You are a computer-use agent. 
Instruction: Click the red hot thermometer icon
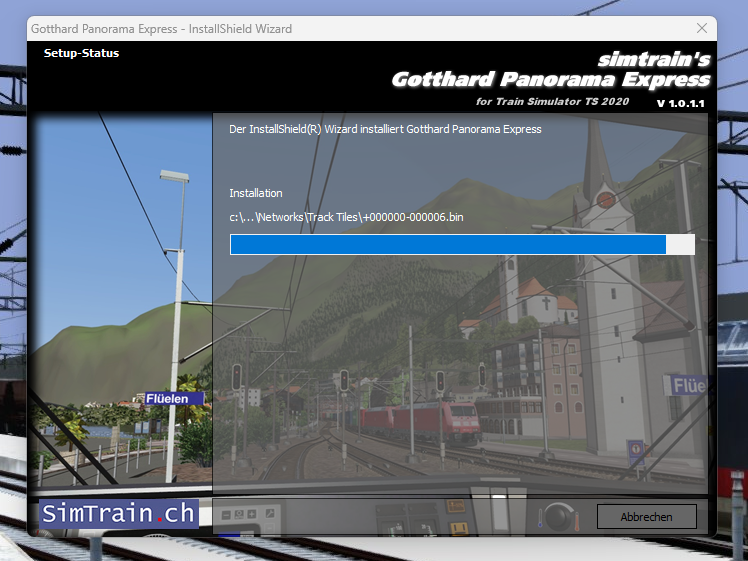coord(577,520)
